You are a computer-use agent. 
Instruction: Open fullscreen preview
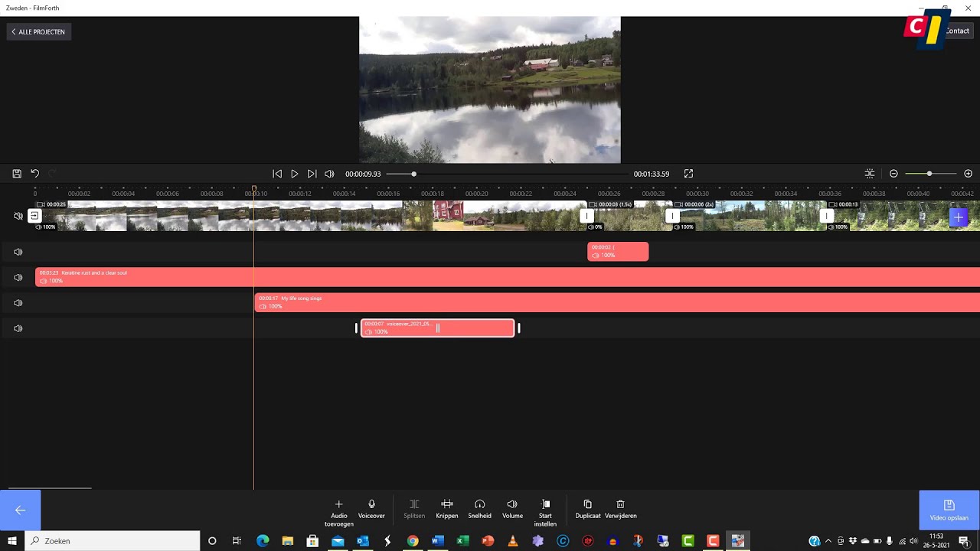tap(688, 174)
